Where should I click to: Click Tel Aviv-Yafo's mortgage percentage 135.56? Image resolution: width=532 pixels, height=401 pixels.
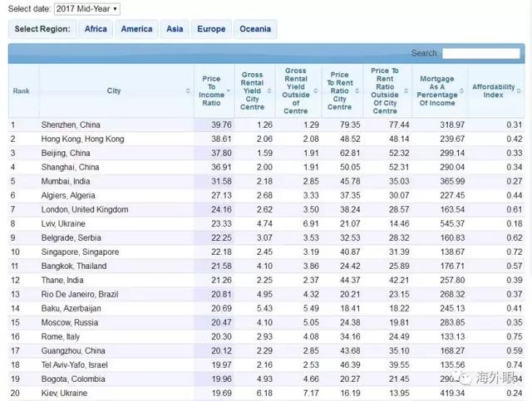coord(452,364)
